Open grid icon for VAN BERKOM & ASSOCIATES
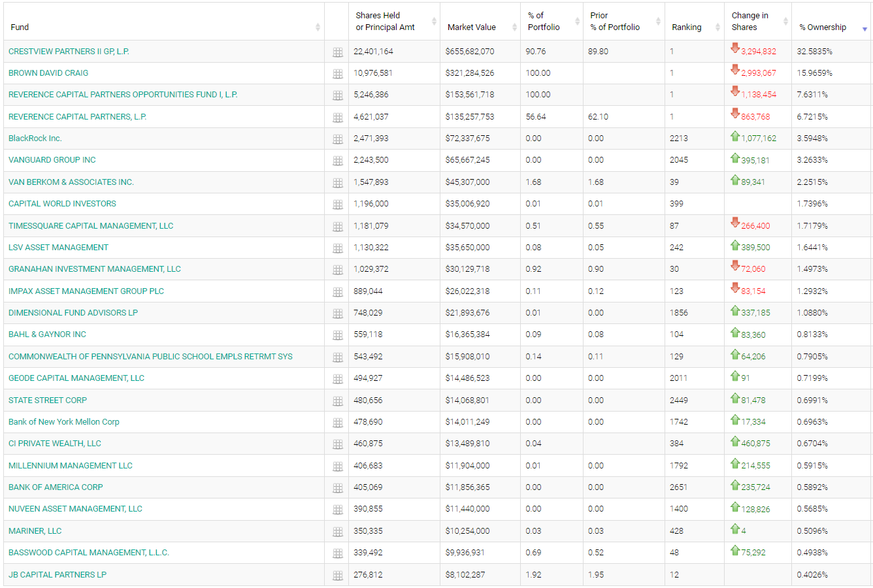The image size is (873, 588). tap(338, 183)
